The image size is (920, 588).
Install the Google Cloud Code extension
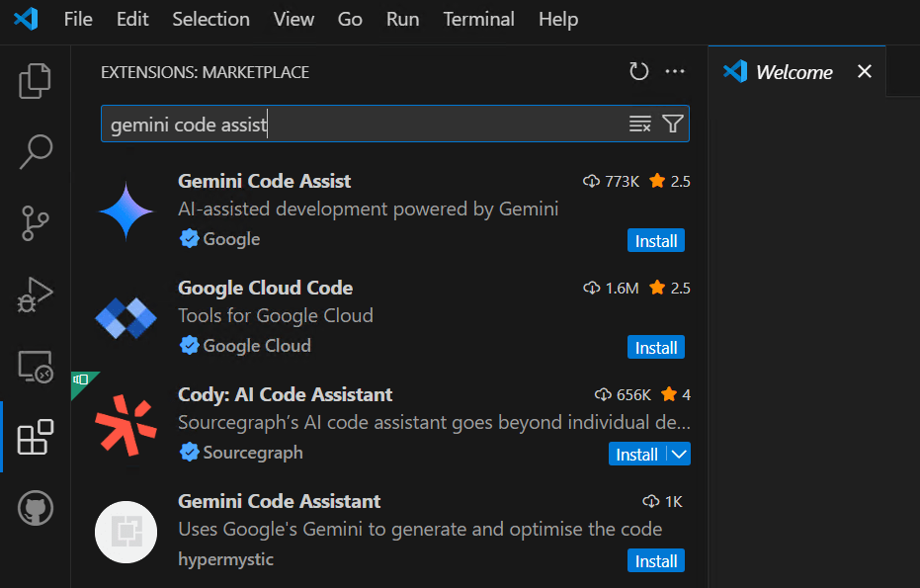[655, 348]
